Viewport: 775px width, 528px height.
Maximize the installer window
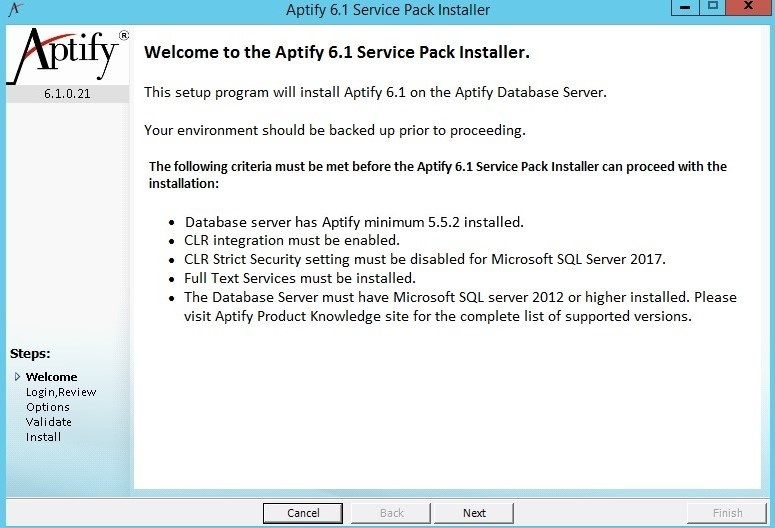point(713,7)
